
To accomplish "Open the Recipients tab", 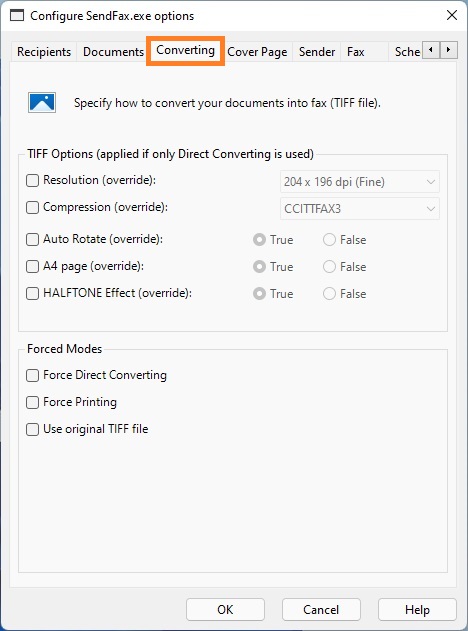I will [44, 52].
